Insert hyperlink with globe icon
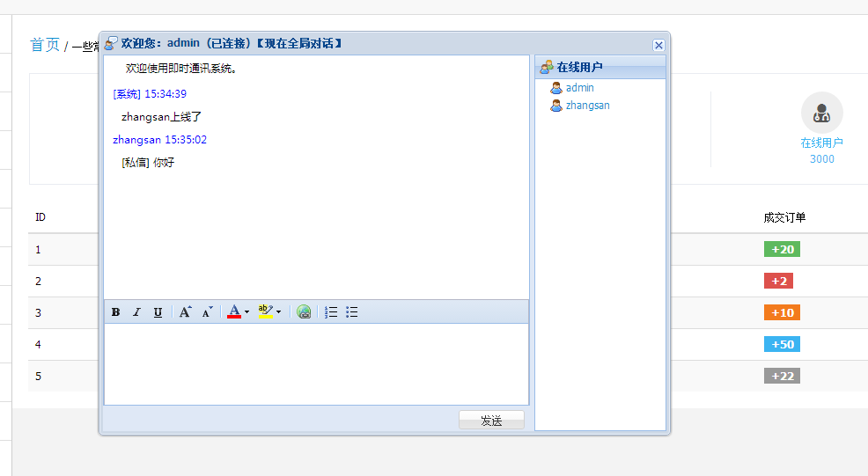The height and width of the screenshot is (476, 868). (304, 312)
